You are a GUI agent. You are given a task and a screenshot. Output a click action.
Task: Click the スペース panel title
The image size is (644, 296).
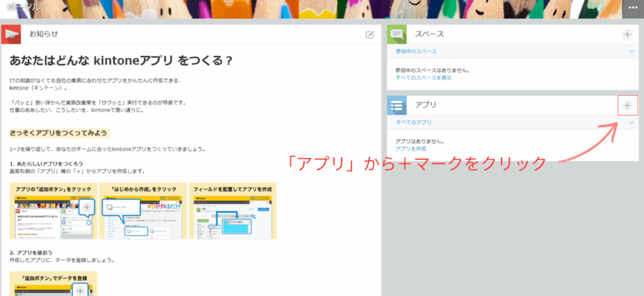(429, 35)
